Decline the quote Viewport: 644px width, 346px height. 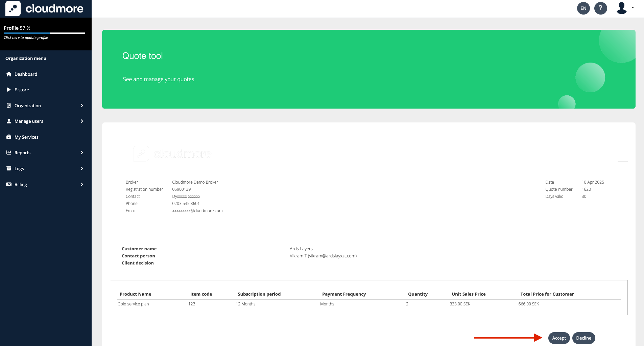point(583,338)
